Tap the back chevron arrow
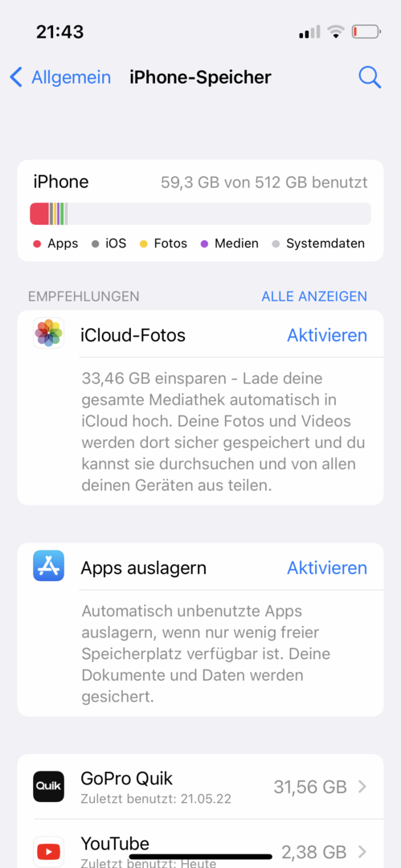The width and height of the screenshot is (401, 868). (16, 77)
